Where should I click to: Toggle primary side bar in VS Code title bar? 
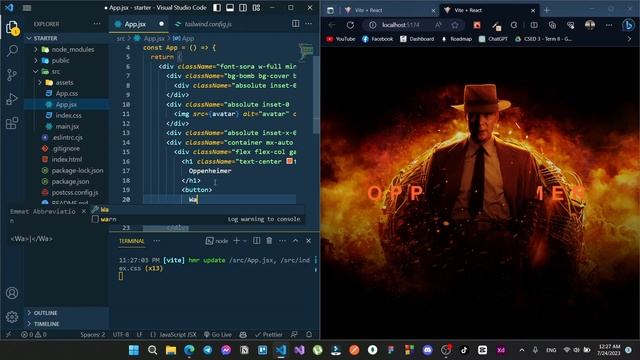click(x=217, y=8)
